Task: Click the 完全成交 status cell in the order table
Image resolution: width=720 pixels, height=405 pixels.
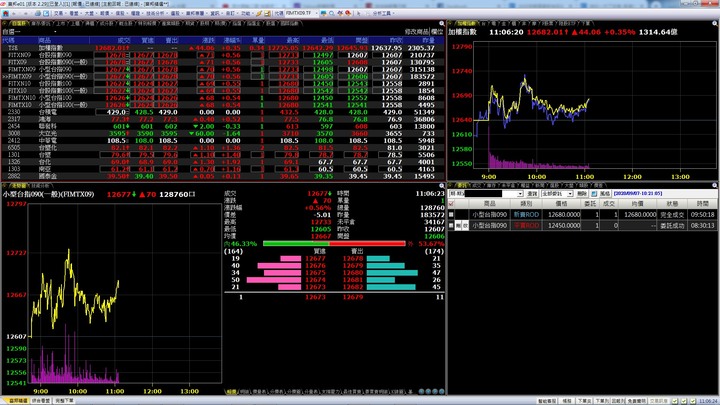Action: point(672,214)
